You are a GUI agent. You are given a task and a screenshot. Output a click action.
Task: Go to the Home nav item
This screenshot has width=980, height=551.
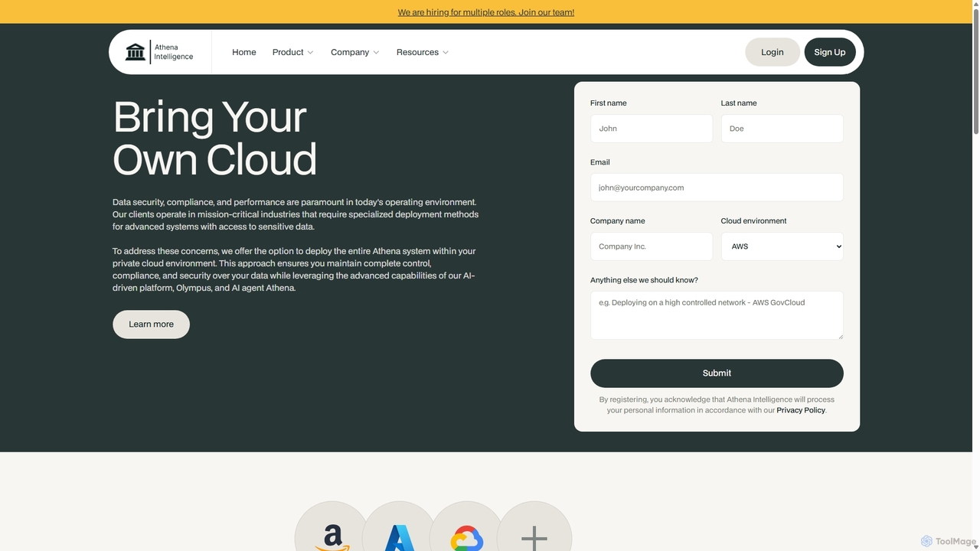point(244,52)
